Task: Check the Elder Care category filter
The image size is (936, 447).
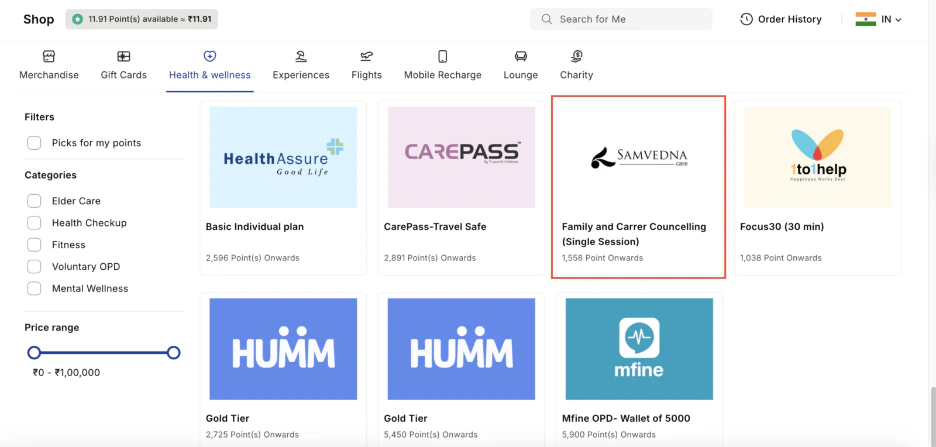Action: (x=34, y=201)
